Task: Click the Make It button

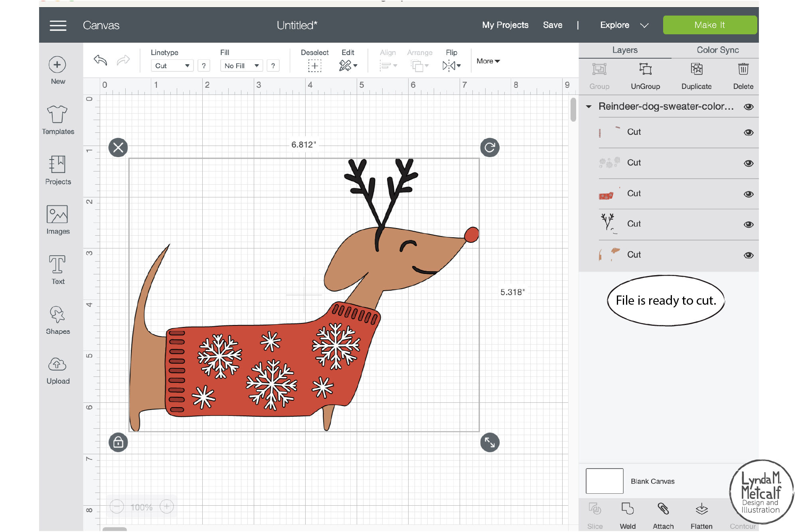Action: (x=710, y=24)
